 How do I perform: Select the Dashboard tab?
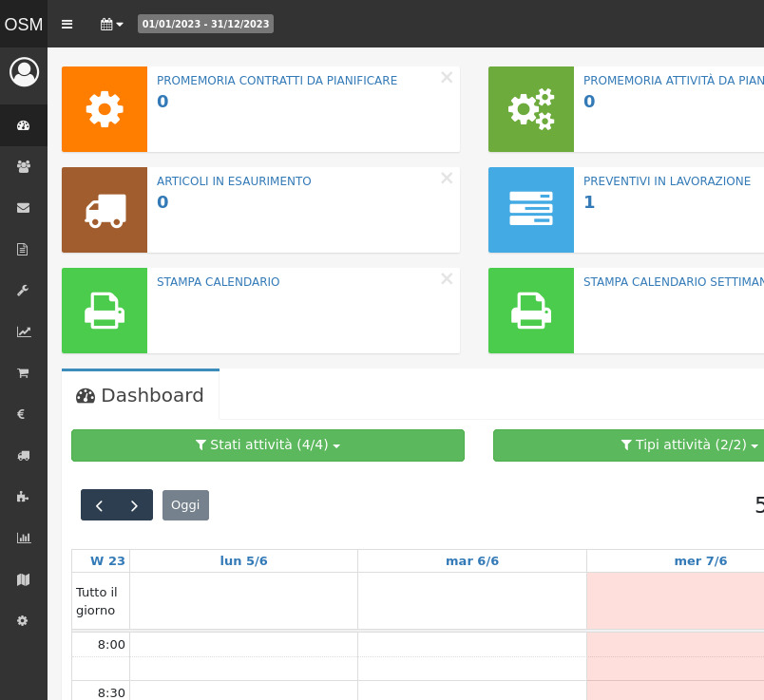(141, 395)
